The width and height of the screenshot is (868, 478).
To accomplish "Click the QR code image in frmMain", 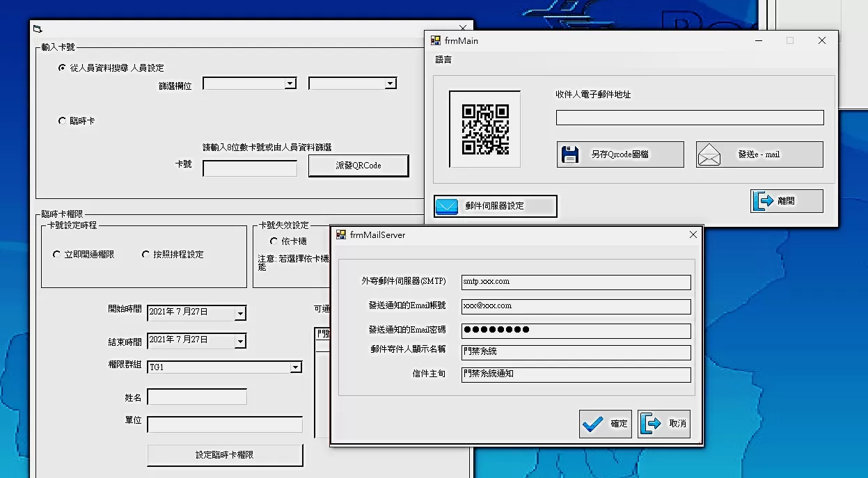I will (485, 129).
